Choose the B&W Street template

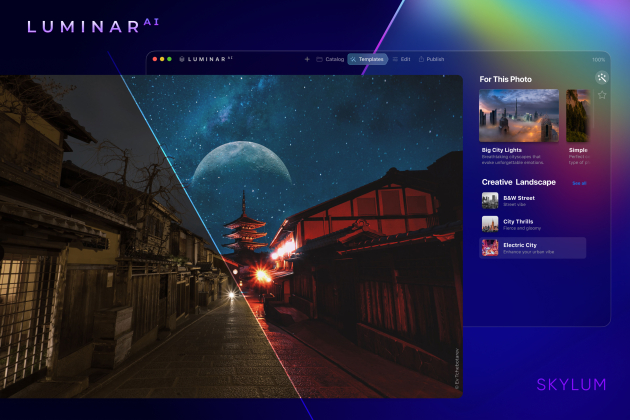tap(532, 201)
